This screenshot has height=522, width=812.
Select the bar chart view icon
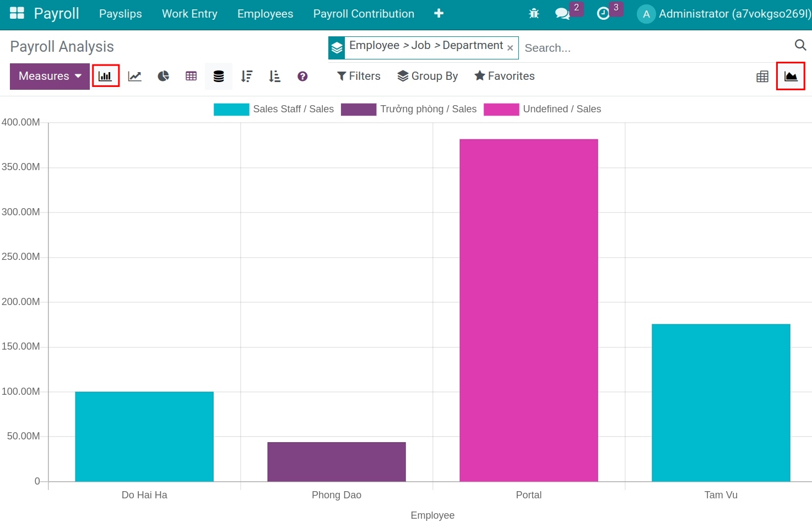[105, 76]
